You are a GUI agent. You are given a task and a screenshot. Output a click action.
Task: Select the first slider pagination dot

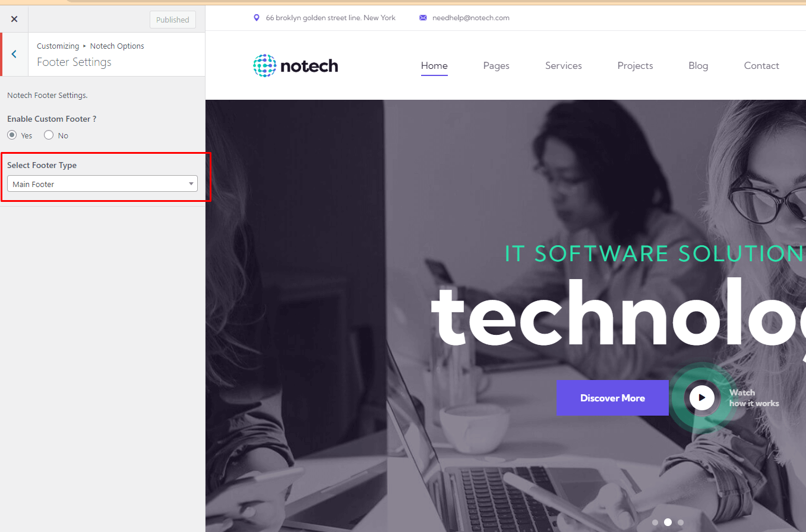pos(655,522)
